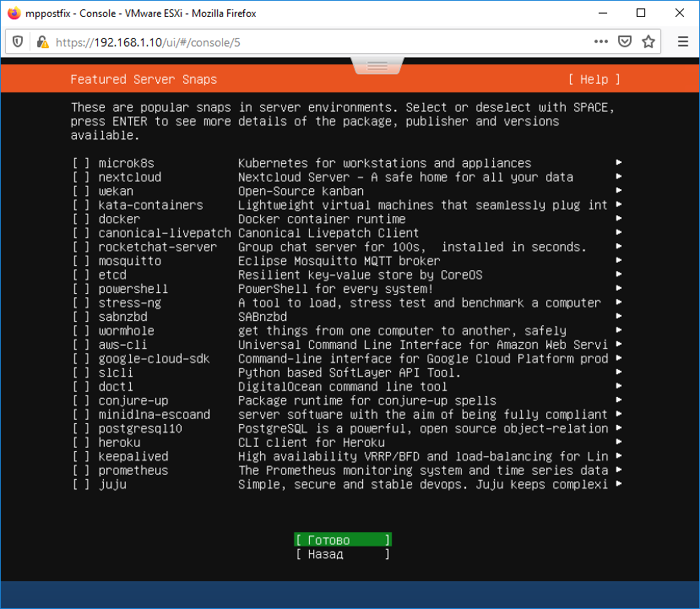Expand details arrow for sabnzbd
This screenshot has width=700, height=609.
coord(619,316)
